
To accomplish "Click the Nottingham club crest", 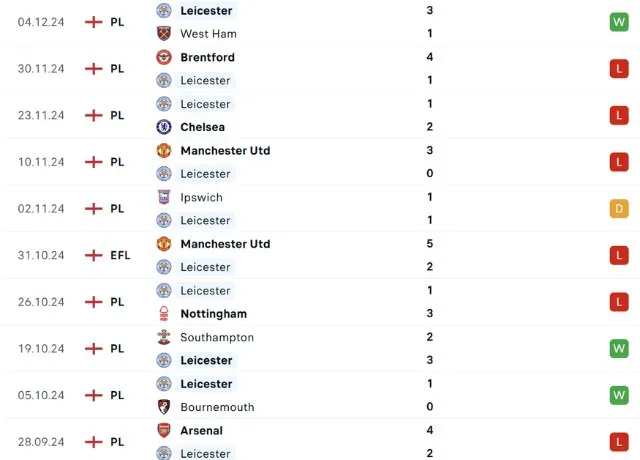I will click(164, 314).
